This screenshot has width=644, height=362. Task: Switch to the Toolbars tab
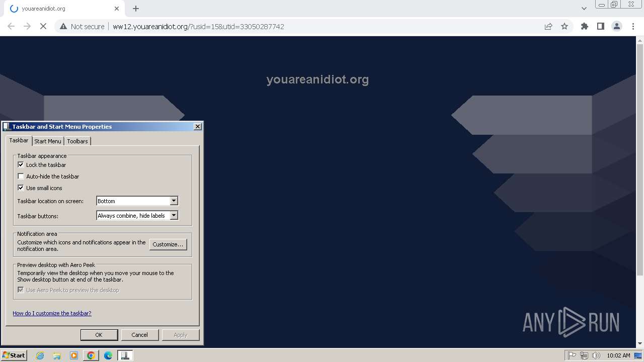coord(77,141)
